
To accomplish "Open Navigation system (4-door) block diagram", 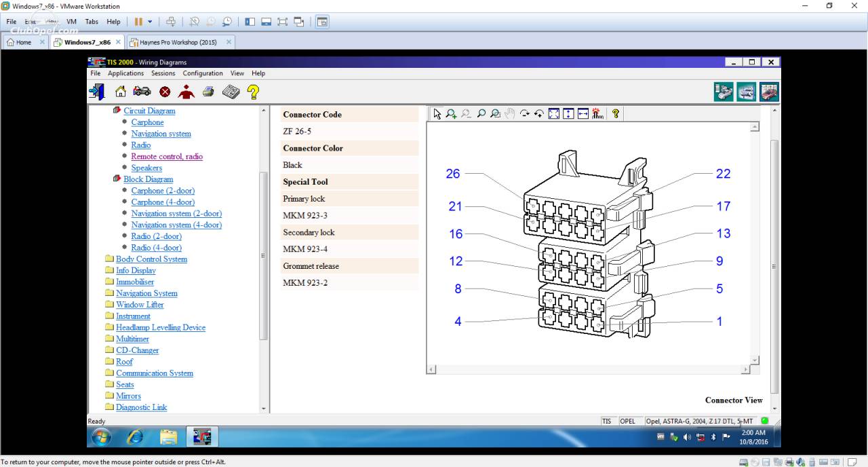I will click(176, 225).
